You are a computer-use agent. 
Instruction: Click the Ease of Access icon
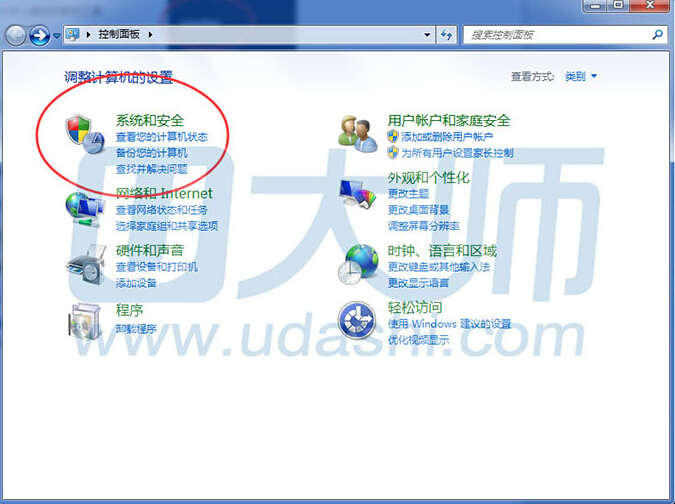(x=356, y=321)
